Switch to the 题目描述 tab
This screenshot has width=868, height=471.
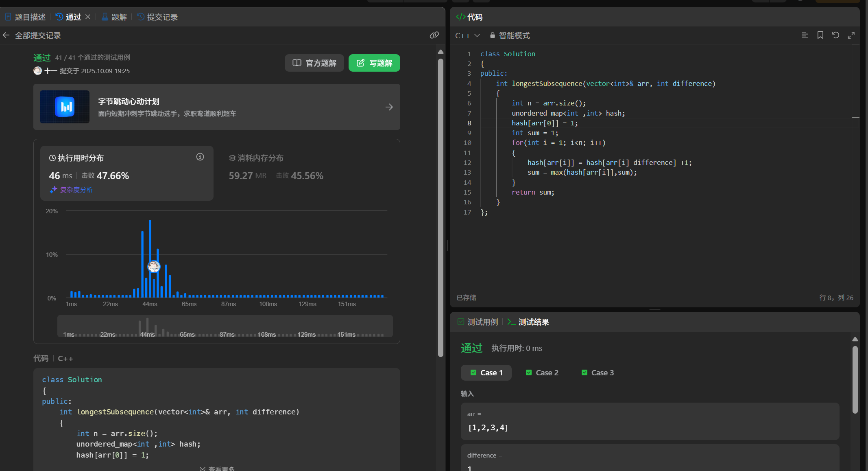pyautogui.click(x=26, y=17)
